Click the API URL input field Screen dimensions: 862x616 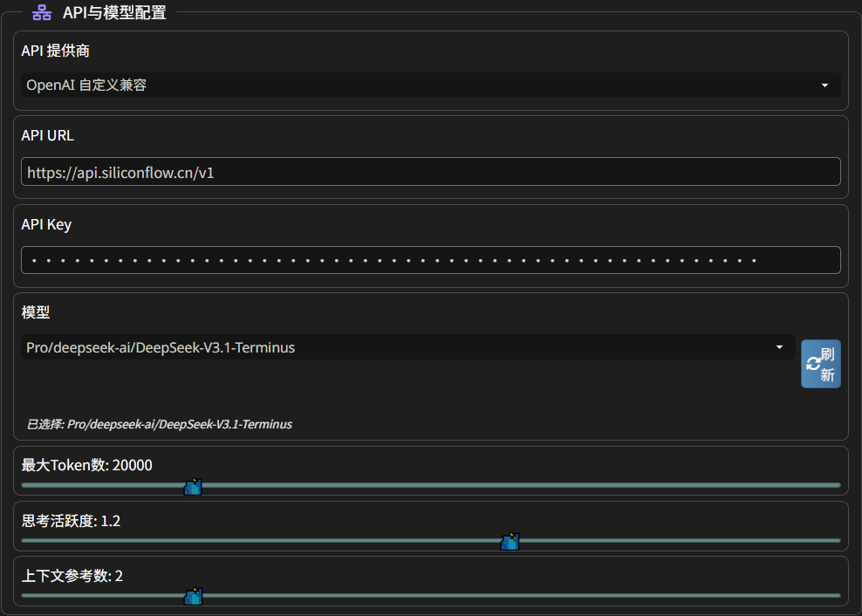430,172
